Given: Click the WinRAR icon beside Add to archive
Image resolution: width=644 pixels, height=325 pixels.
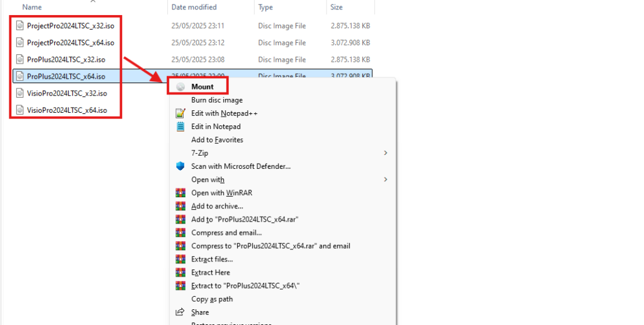Looking at the screenshot, I should [x=180, y=206].
